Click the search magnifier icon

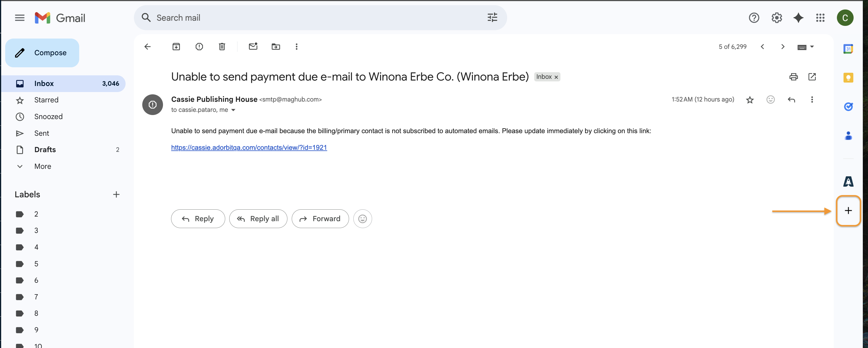146,18
